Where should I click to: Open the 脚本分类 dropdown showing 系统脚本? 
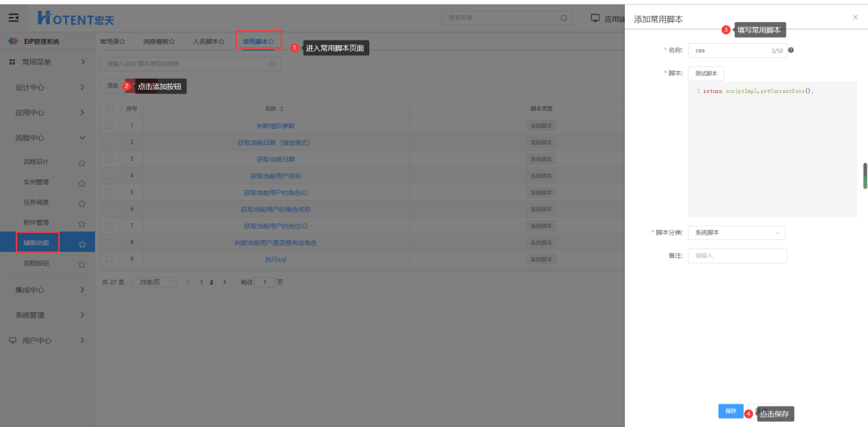[736, 233]
